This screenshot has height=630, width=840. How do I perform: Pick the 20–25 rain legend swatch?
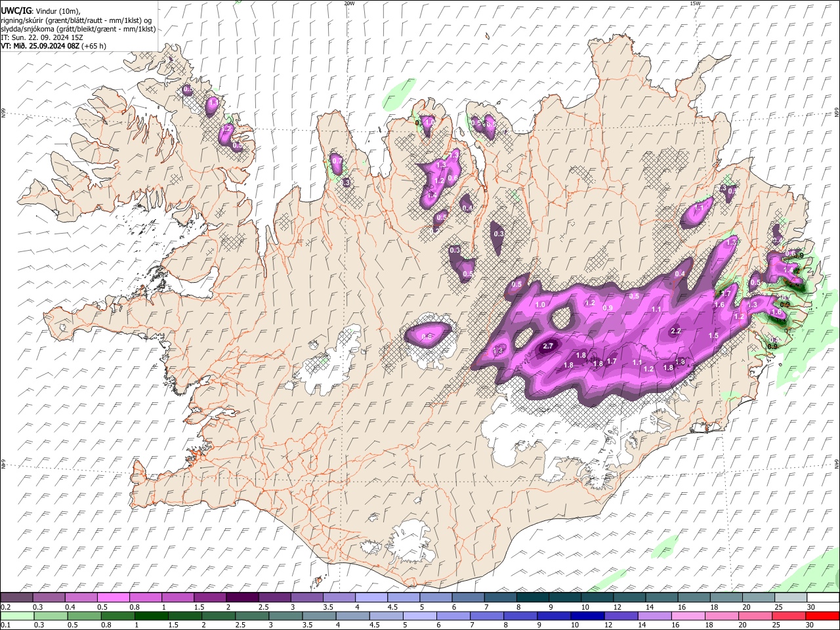[756, 616]
